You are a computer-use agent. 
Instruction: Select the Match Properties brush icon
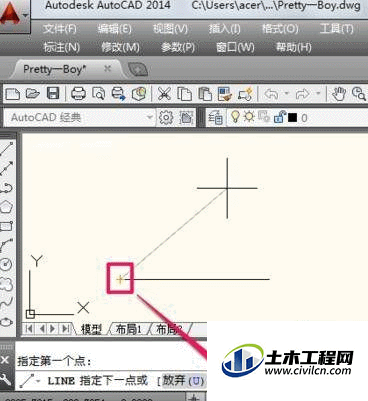coord(225,94)
